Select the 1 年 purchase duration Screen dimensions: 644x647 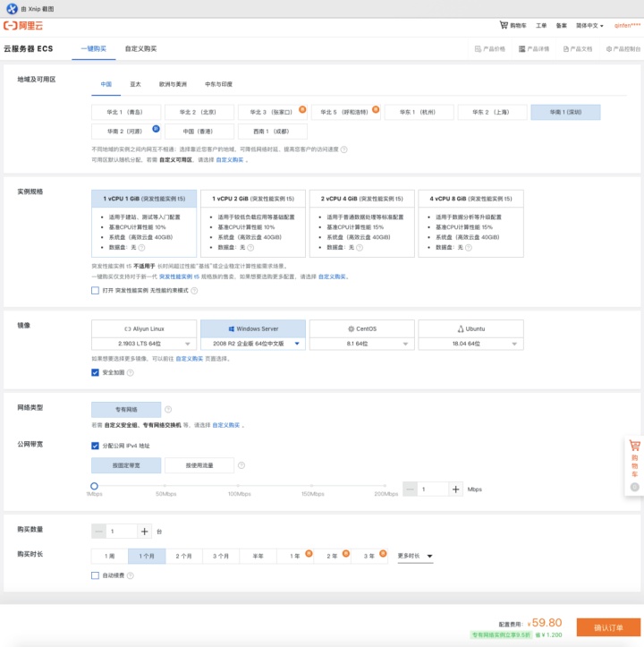[x=295, y=557]
